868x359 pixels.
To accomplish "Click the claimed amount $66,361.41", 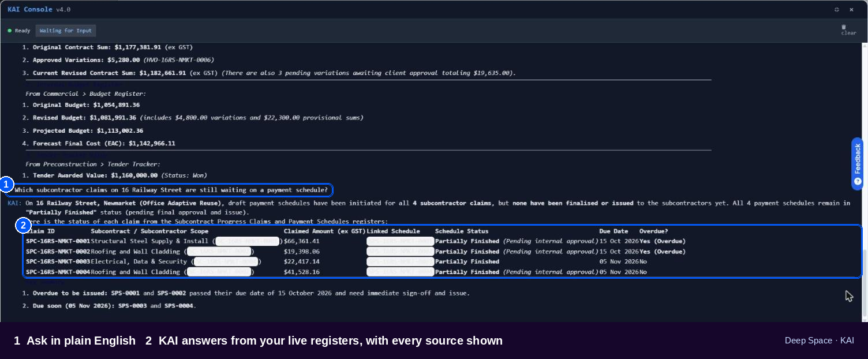I will [302, 241].
